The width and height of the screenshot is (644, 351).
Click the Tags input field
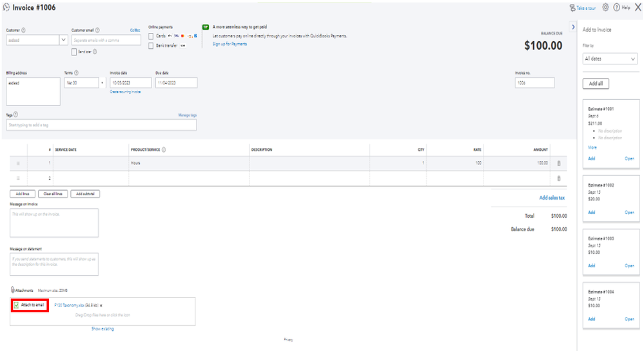(101, 125)
